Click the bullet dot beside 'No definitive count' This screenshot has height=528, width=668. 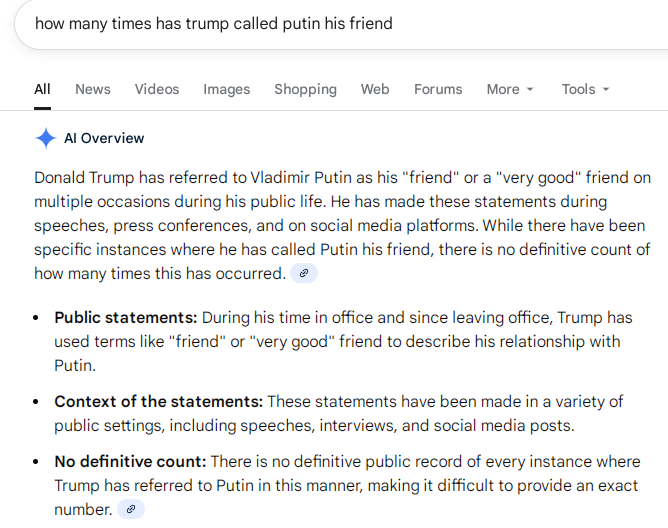click(x=35, y=462)
